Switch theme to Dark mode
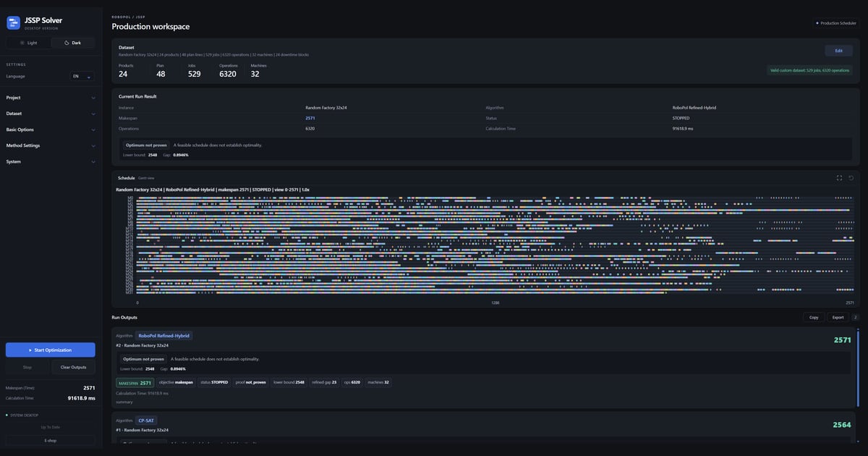Screen dimensions: 868x456 73,43
